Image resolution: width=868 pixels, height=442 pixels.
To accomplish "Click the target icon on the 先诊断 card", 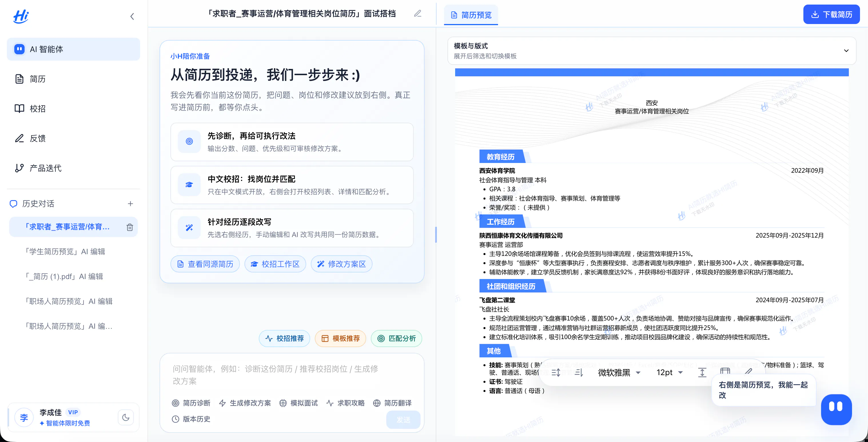I will (x=189, y=142).
